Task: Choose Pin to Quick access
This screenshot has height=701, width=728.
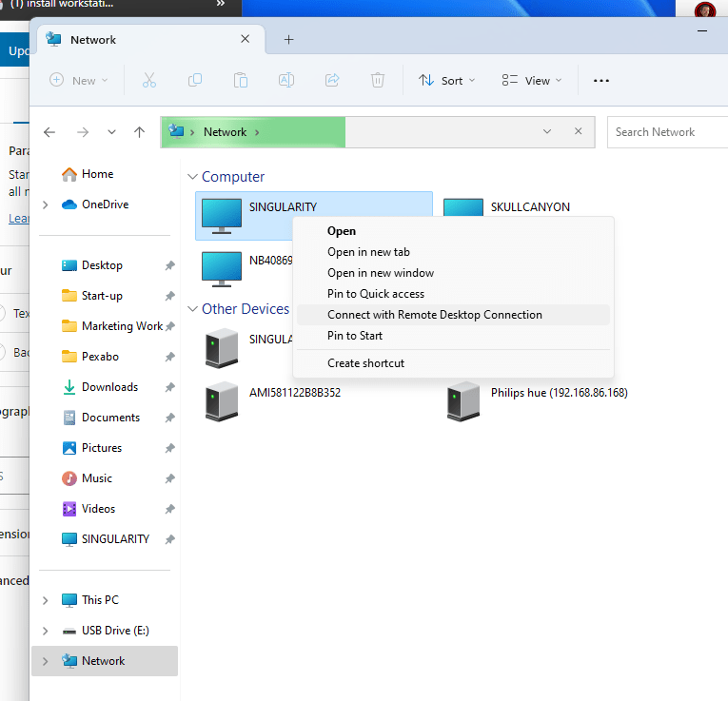Action: point(453,294)
